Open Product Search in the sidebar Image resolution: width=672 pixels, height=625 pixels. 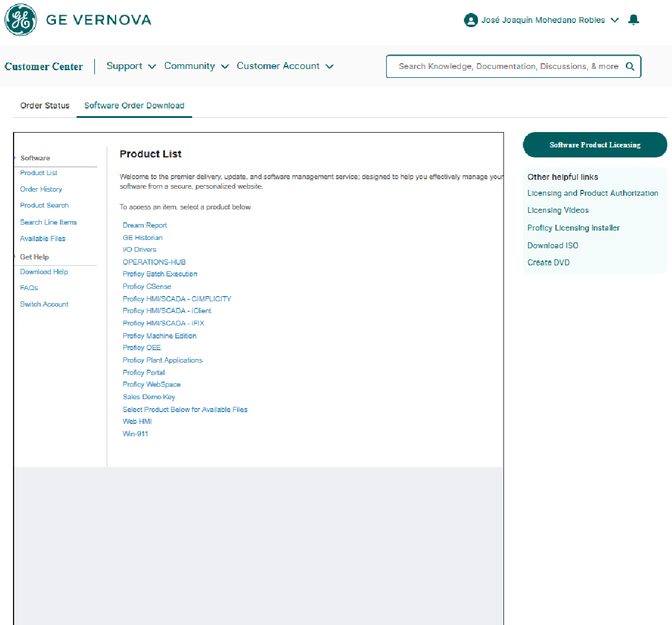pyautogui.click(x=44, y=205)
